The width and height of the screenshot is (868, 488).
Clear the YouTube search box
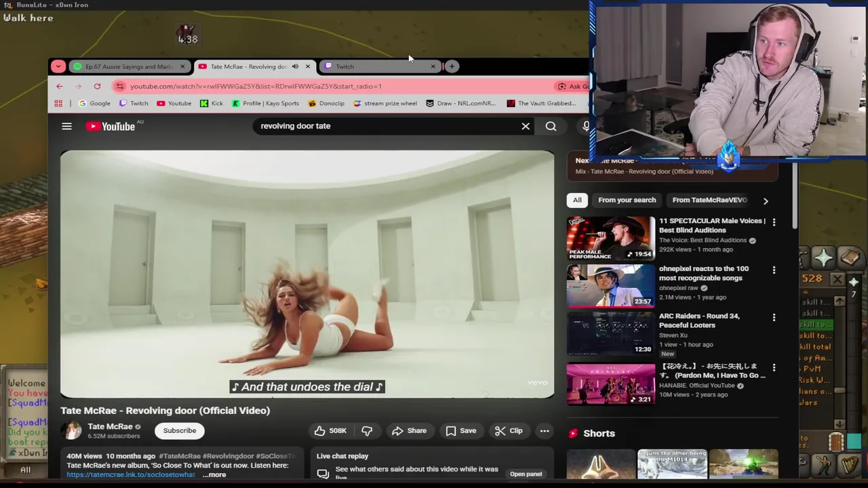[x=526, y=126]
